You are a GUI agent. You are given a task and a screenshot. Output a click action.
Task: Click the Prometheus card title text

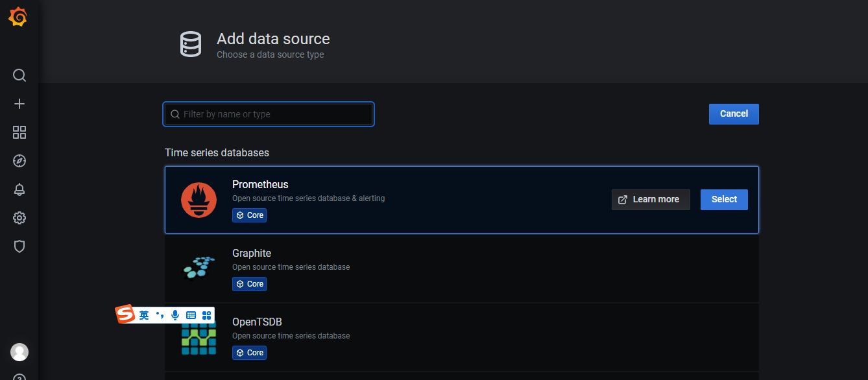(260, 184)
